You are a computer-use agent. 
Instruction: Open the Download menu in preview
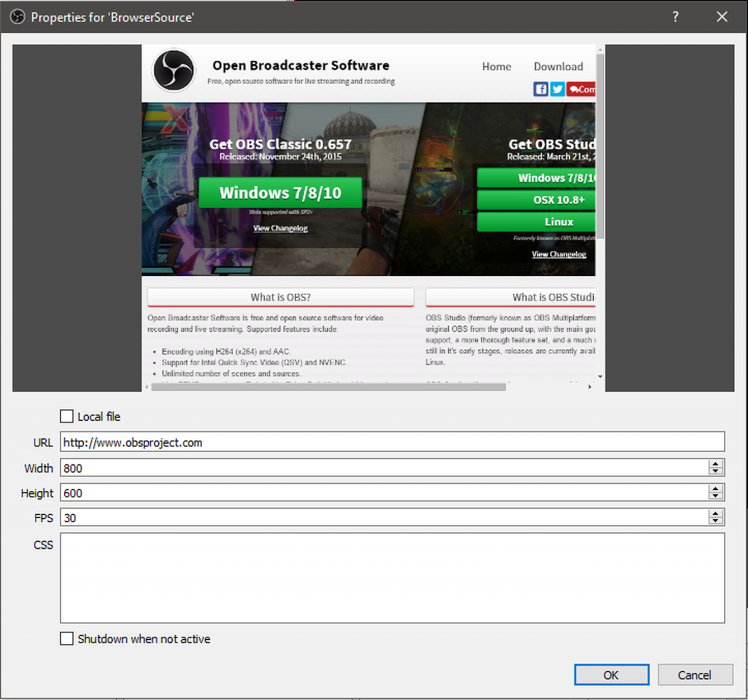[x=557, y=67]
